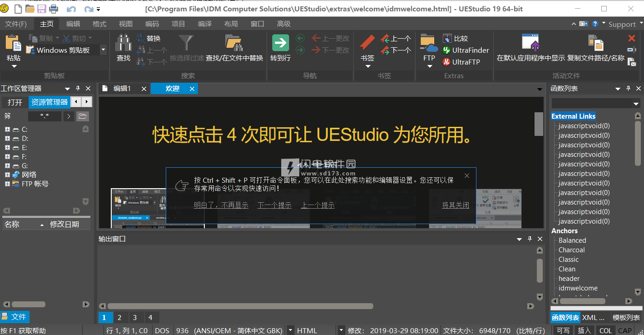This screenshot has width=644, height=335.
Task: Click the print icon in title bar
Action: [54, 9]
